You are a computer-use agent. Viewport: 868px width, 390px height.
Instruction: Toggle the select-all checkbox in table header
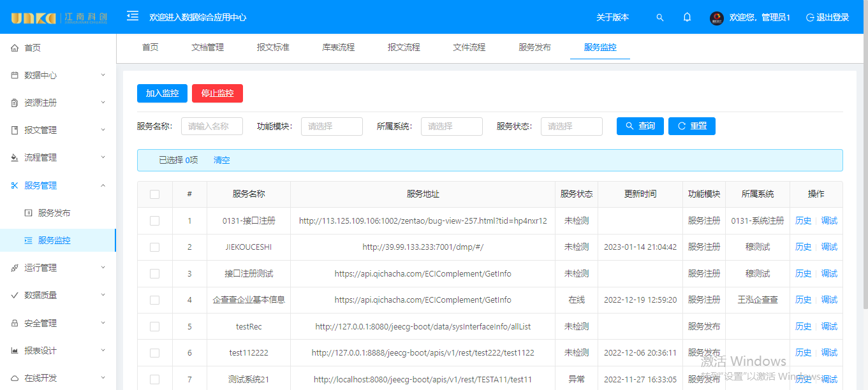coord(154,194)
